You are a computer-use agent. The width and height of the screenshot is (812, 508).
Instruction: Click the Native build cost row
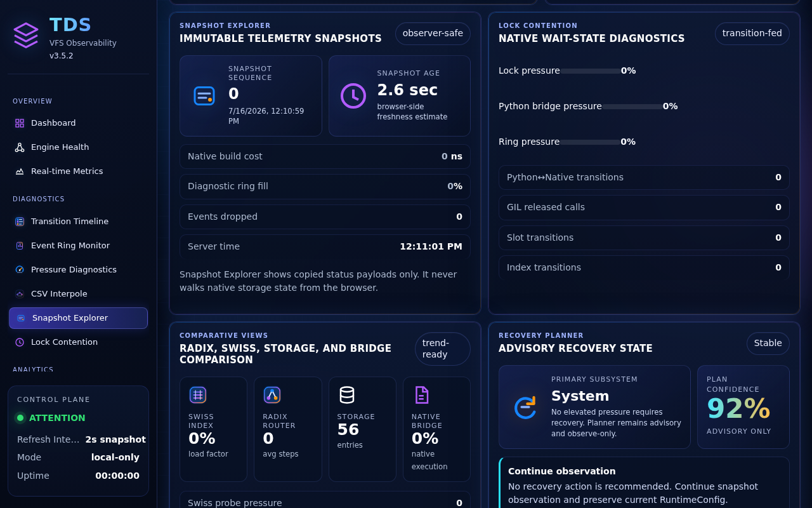coord(325,156)
